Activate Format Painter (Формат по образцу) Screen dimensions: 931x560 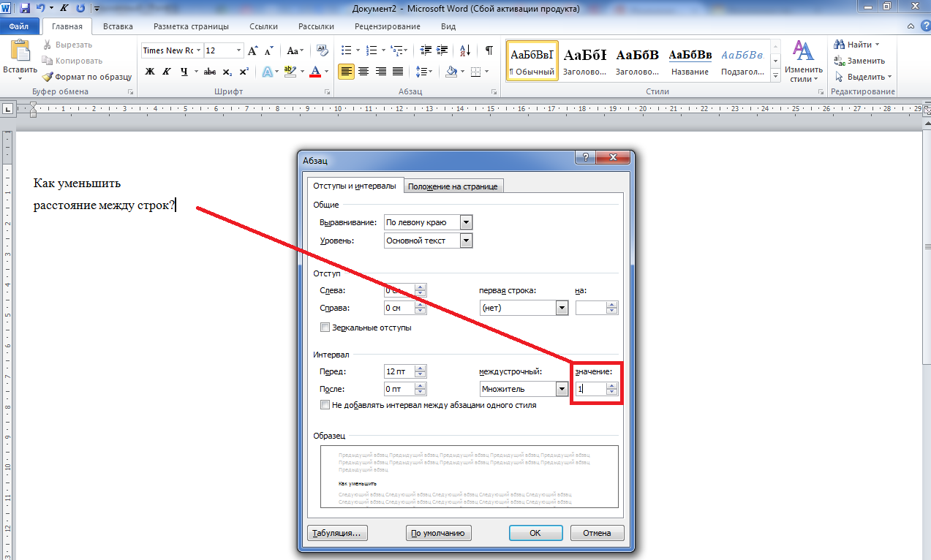(87, 76)
